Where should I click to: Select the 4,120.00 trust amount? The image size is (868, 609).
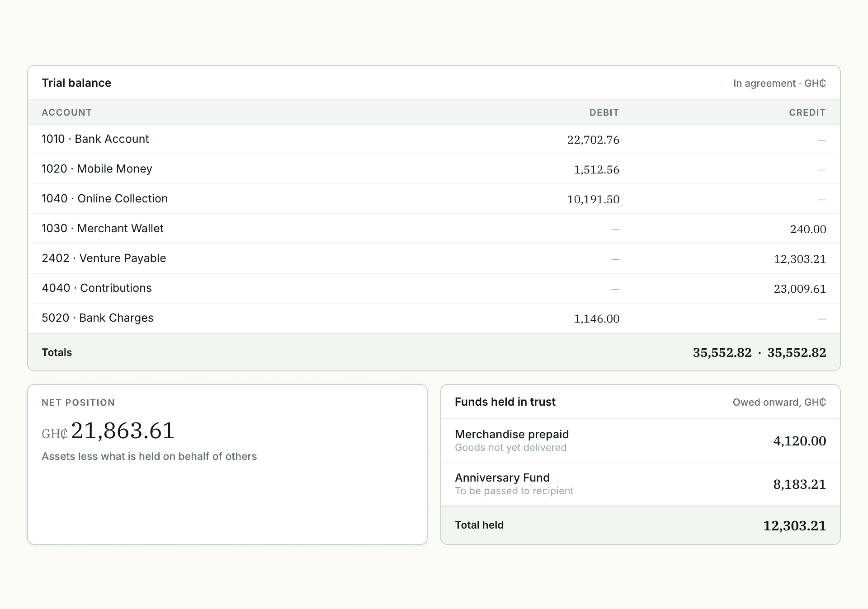(x=799, y=441)
